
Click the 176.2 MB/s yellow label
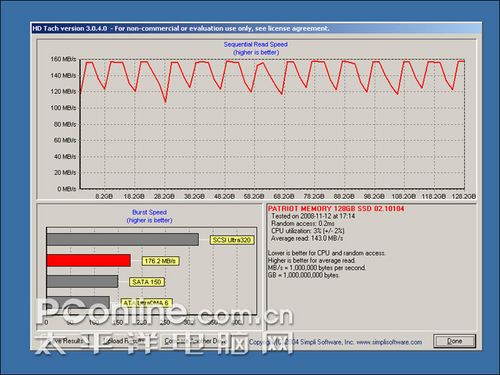click(x=160, y=261)
